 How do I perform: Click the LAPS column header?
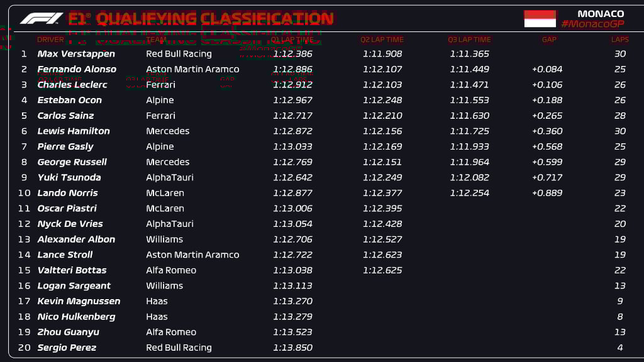pos(619,40)
